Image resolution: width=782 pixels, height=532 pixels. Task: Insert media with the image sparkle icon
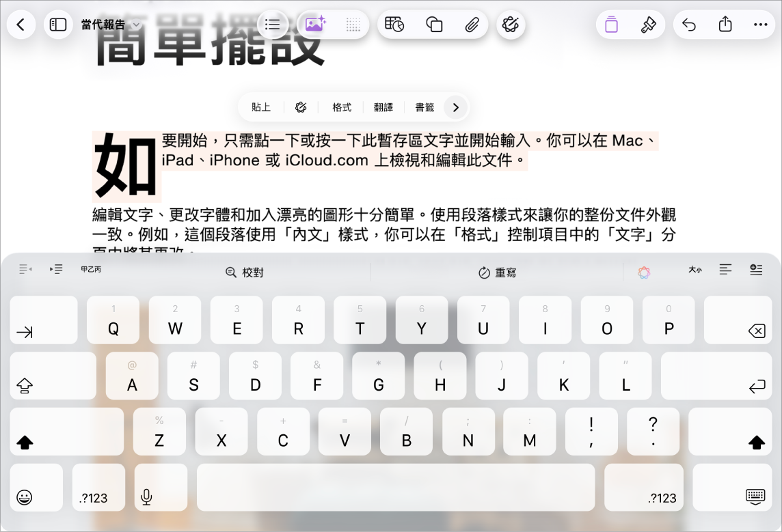click(314, 25)
